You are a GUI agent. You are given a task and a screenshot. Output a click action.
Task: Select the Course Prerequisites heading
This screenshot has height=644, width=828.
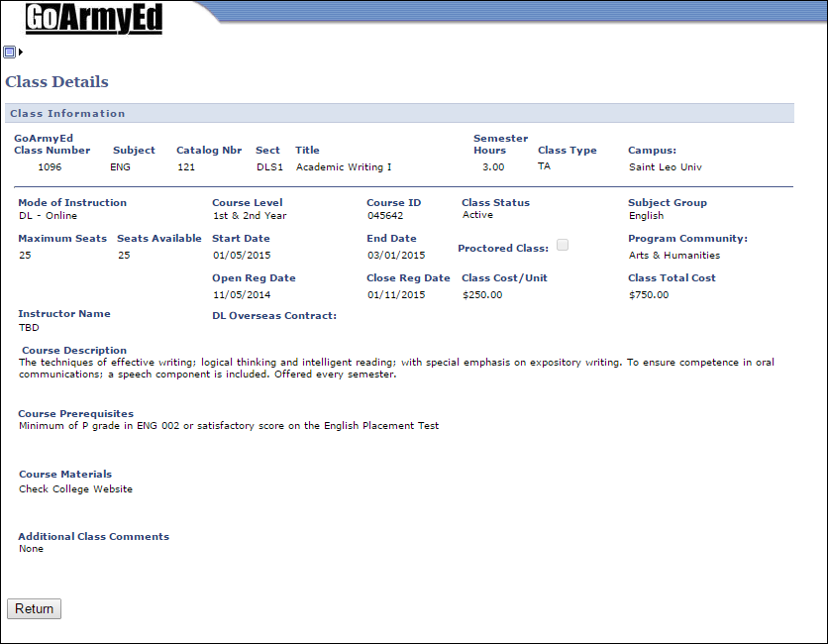(x=76, y=414)
